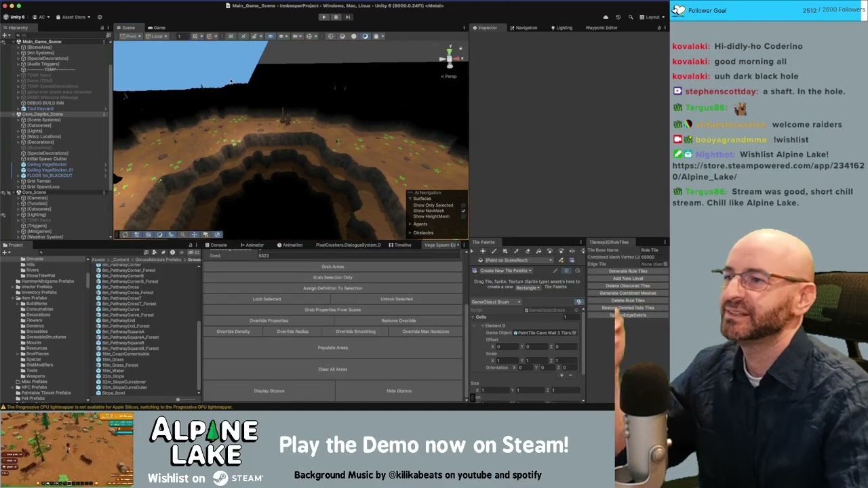Click the Generate Rule Tiles button
The image size is (868, 488).
628,271
